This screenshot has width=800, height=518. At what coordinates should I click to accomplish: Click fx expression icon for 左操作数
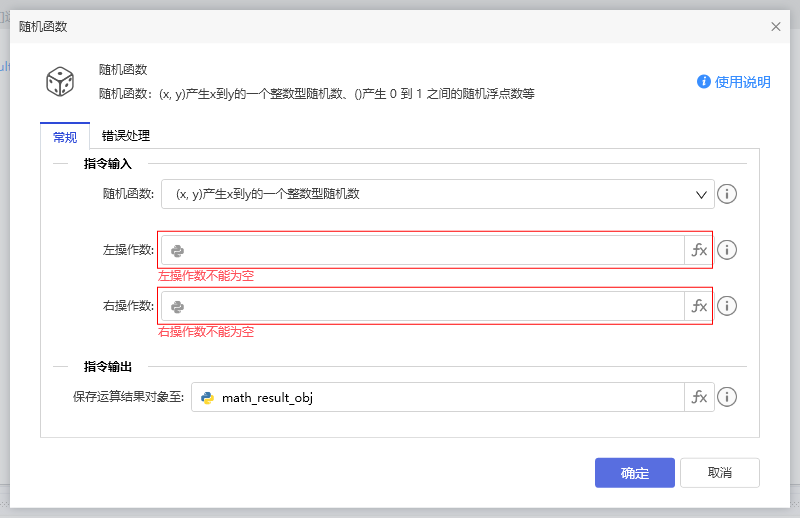[699, 250]
